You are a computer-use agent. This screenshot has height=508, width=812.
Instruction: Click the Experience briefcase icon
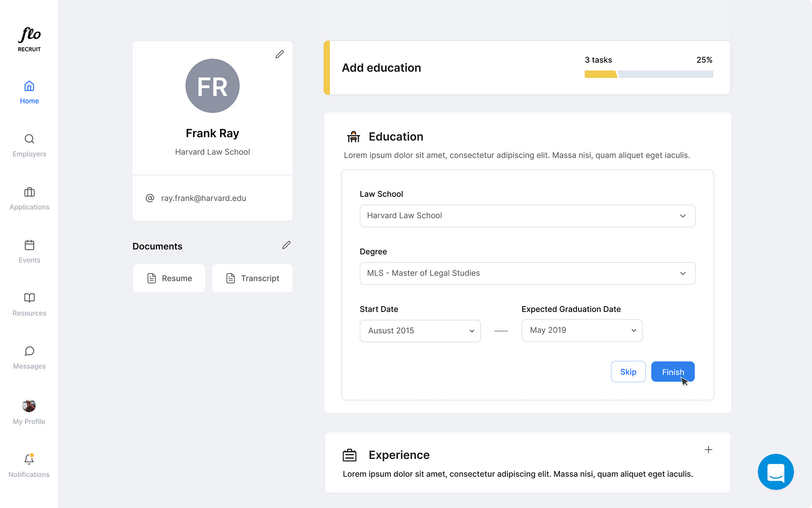(350, 455)
